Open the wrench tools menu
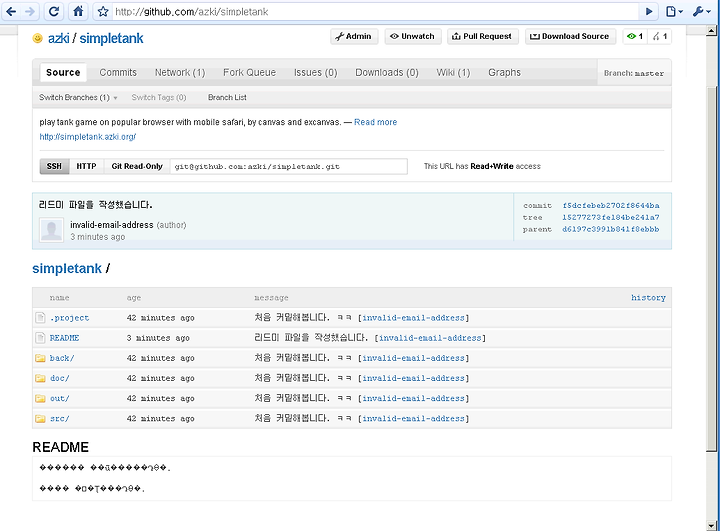The image size is (720, 531). pyautogui.click(x=701, y=11)
